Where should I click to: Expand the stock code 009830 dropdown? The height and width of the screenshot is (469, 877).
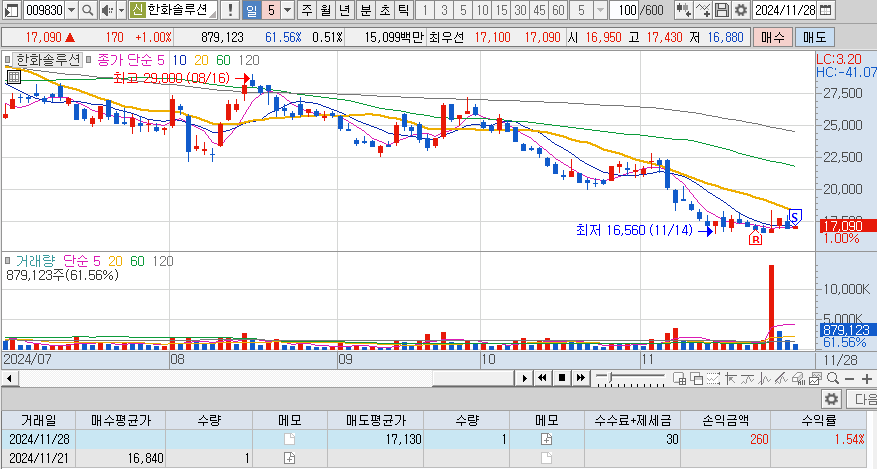pos(72,10)
